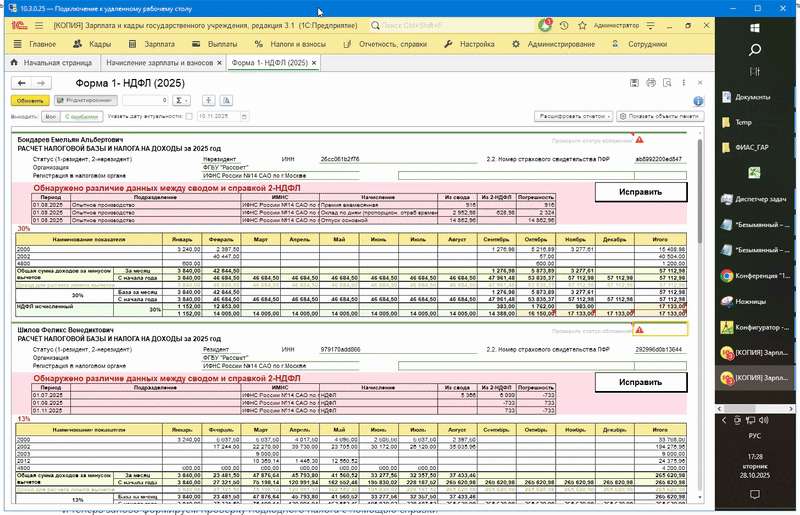
Task: Click the taskbar horizontal scrollbar thumb
Action: pos(739,409)
